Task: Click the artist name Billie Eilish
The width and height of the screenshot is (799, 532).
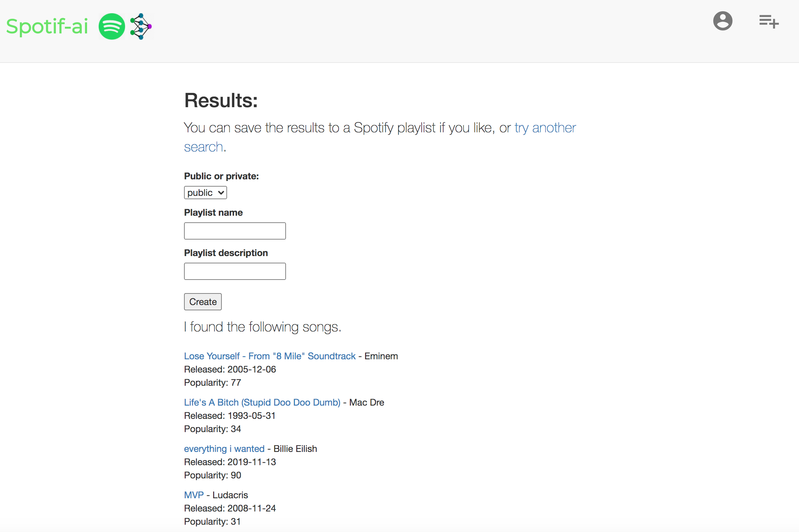Action: (295, 449)
